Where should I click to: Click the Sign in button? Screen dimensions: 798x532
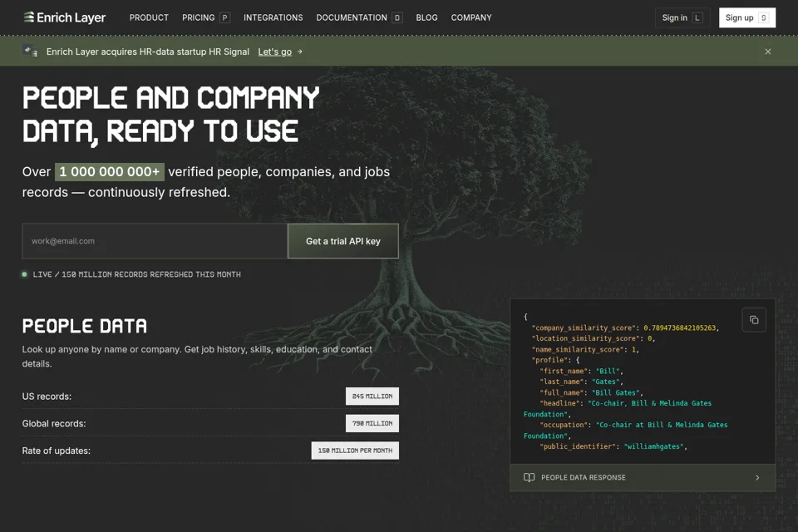pos(682,17)
